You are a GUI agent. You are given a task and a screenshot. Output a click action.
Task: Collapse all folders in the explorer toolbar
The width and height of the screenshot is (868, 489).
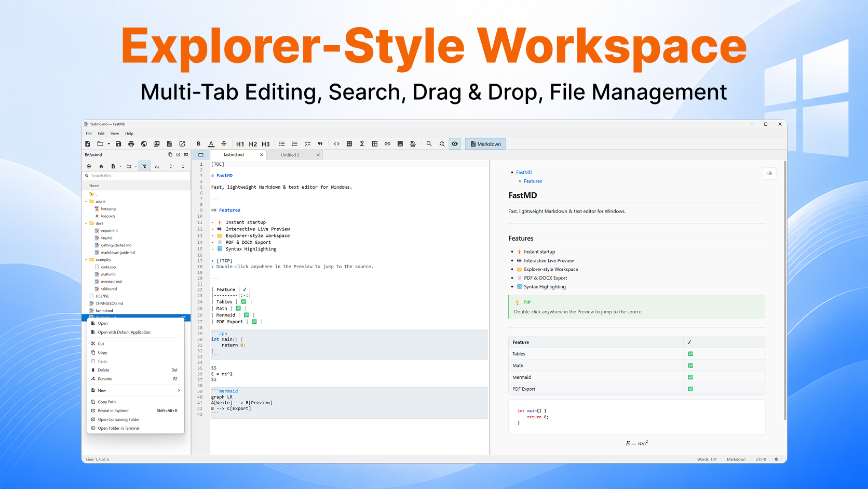pyautogui.click(x=183, y=166)
